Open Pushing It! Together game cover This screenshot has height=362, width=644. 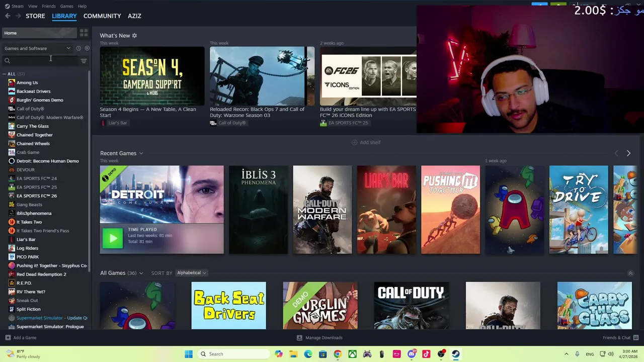click(450, 210)
